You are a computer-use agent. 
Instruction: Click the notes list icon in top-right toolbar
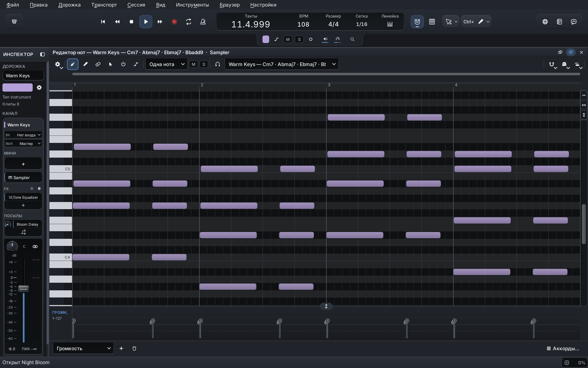[559, 22]
